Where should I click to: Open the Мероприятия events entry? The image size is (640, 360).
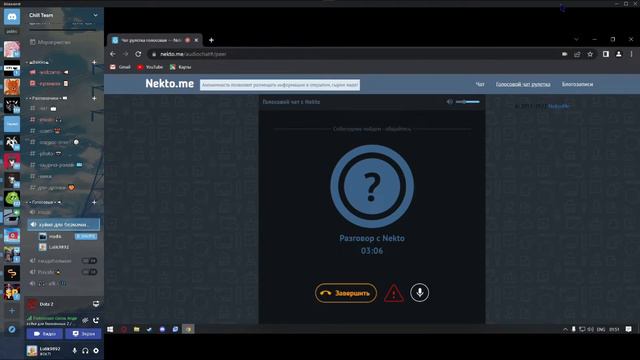coord(50,42)
